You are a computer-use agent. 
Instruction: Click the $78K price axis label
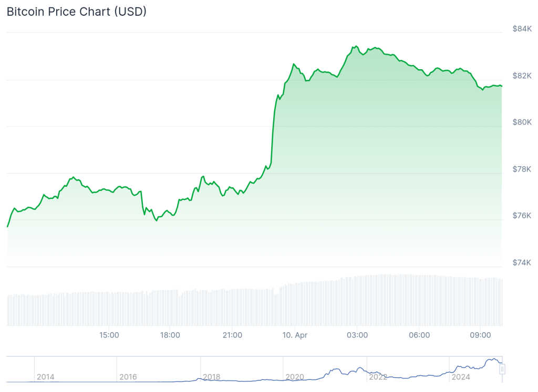point(522,169)
